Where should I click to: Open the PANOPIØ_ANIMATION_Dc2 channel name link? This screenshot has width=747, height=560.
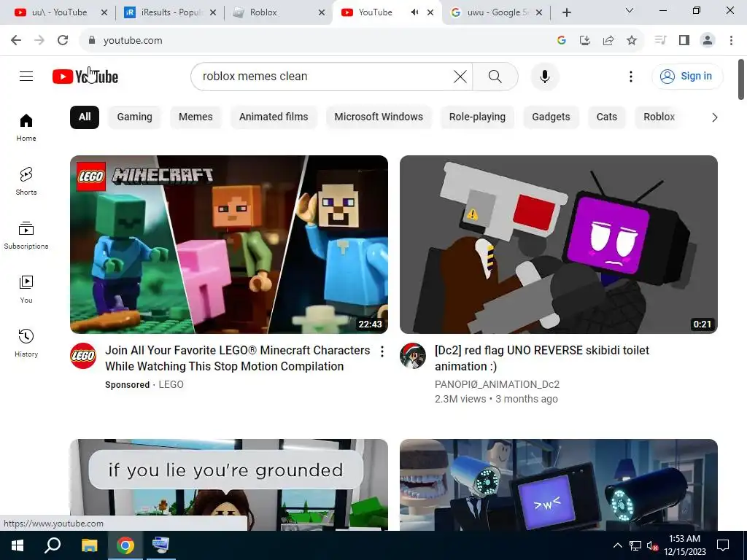pyautogui.click(x=497, y=384)
